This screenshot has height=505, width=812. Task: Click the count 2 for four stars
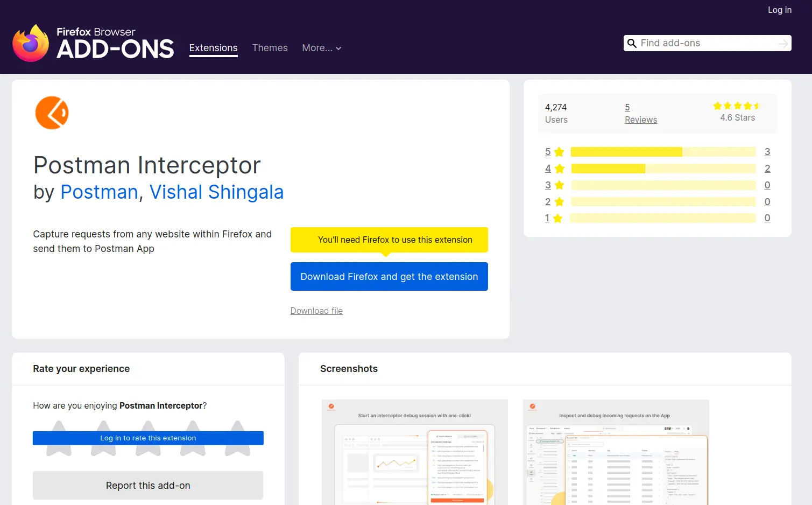(767, 169)
